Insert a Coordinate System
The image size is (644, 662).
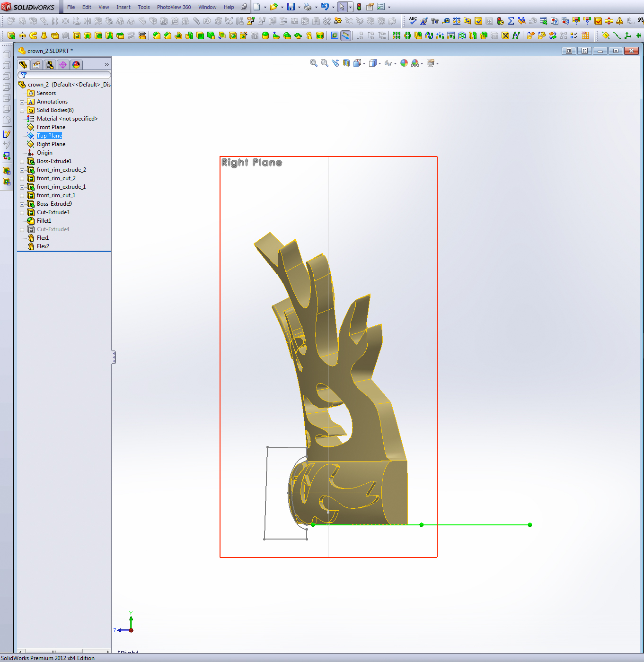pos(628,35)
